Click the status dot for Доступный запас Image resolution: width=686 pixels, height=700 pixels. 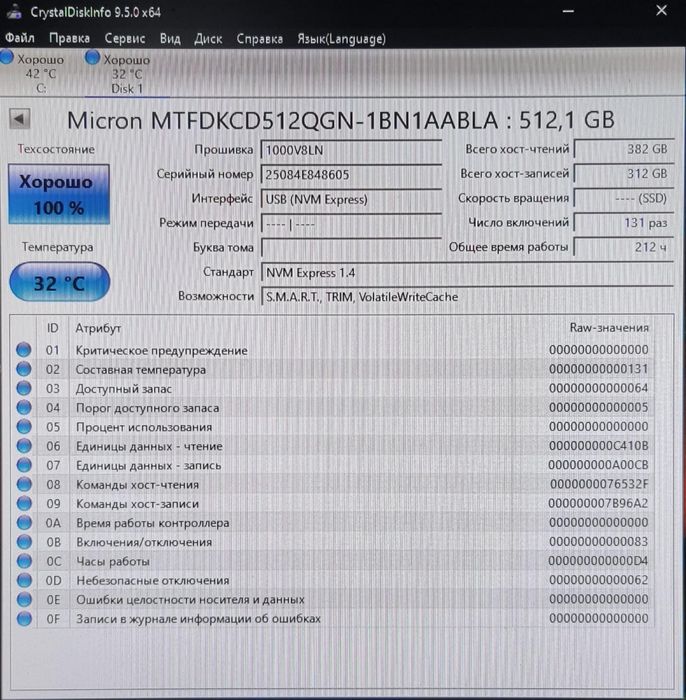[24, 388]
